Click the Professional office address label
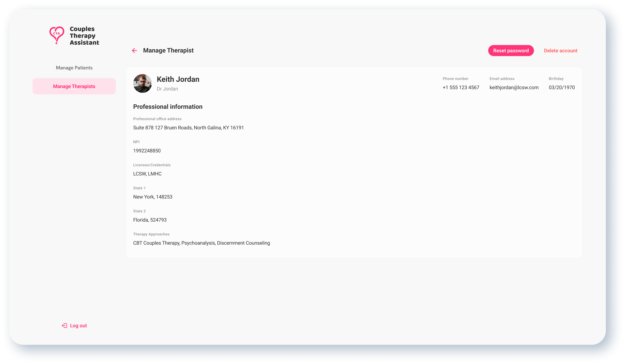 click(x=157, y=119)
